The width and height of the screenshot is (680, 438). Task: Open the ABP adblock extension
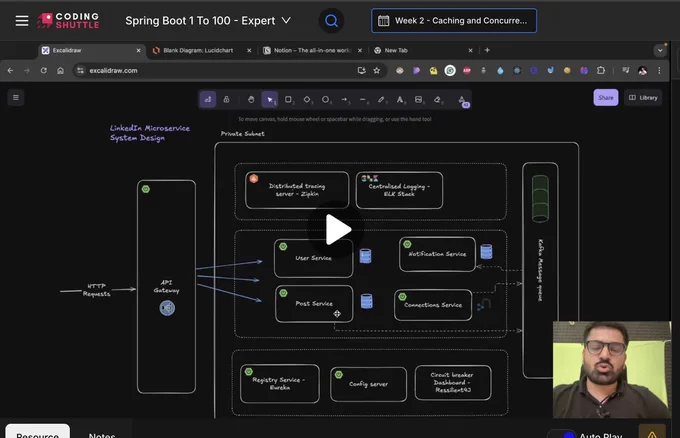pyautogui.click(x=467, y=70)
